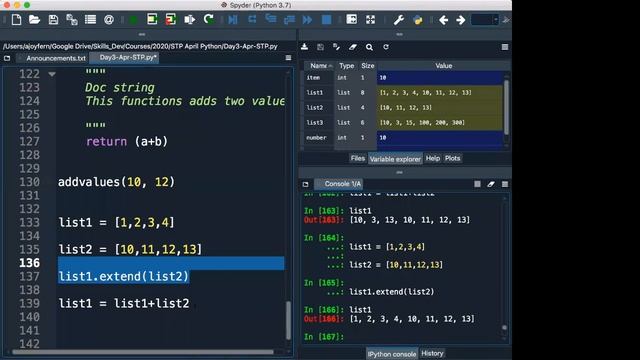The image size is (640, 360).
Task: Open the PYTHONPATH manager Python icon
Action: click(418, 20)
